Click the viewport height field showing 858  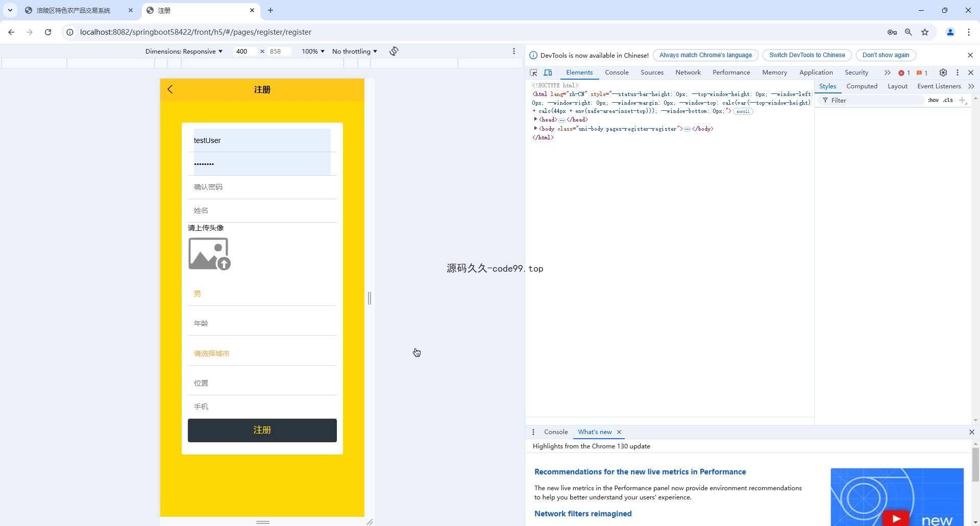(x=279, y=51)
